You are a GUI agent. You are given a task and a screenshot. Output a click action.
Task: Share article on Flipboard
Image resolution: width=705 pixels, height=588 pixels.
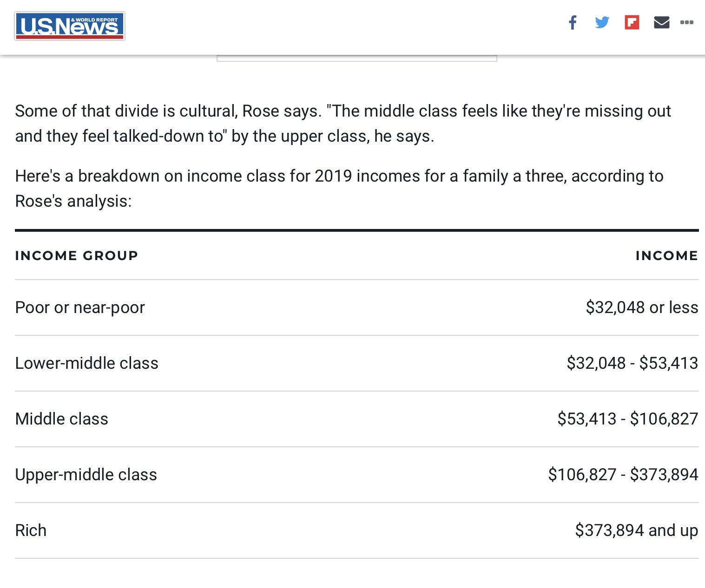coord(632,22)
